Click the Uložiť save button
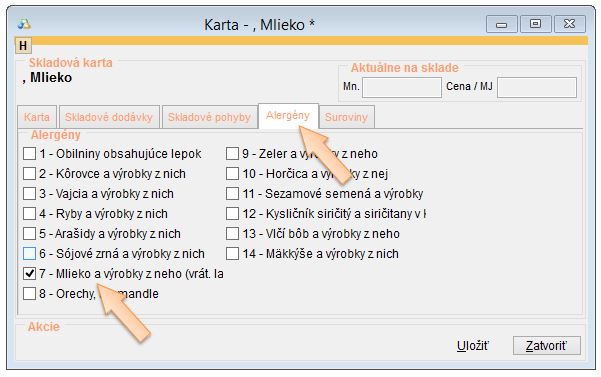Viewport: 601px width, 377px height. pos(473,346)
